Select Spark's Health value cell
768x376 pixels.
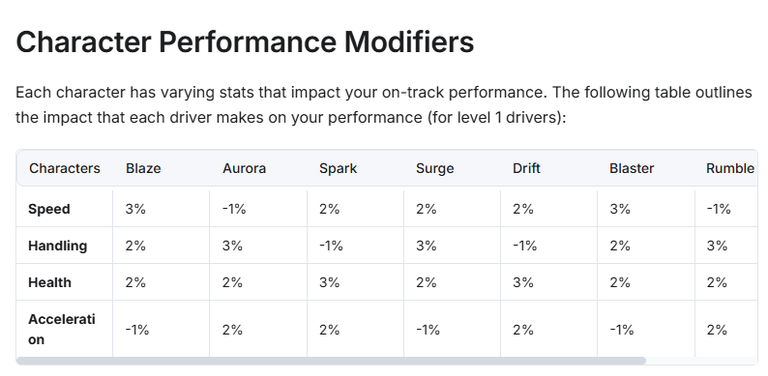[355, 282]
